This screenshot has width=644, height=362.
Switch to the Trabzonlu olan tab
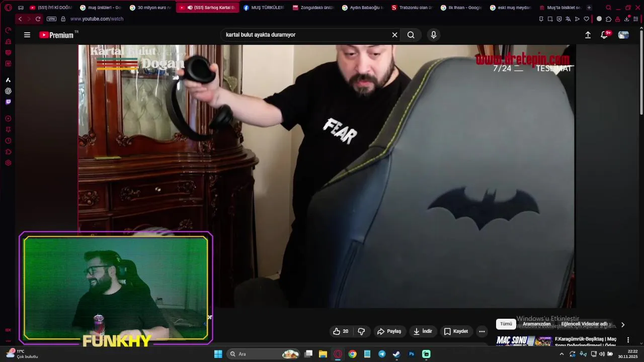coord(412,8)
